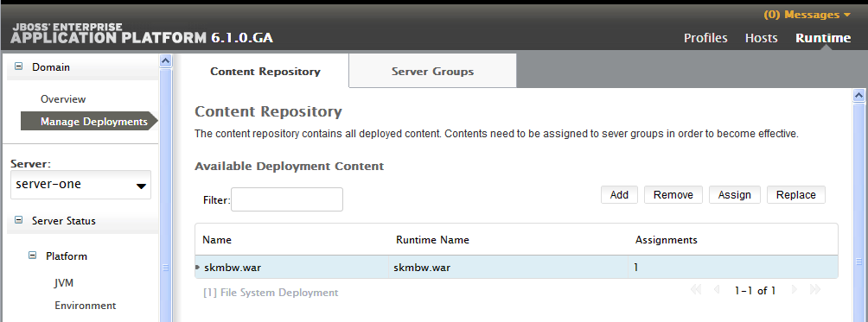Click the File System Deployment footnote

(271, 293)
